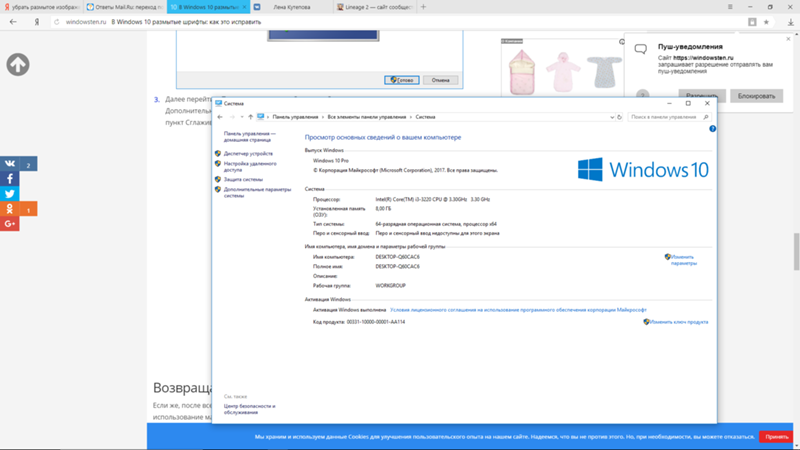Click Отмена button in article screenshot

[440, 80]
